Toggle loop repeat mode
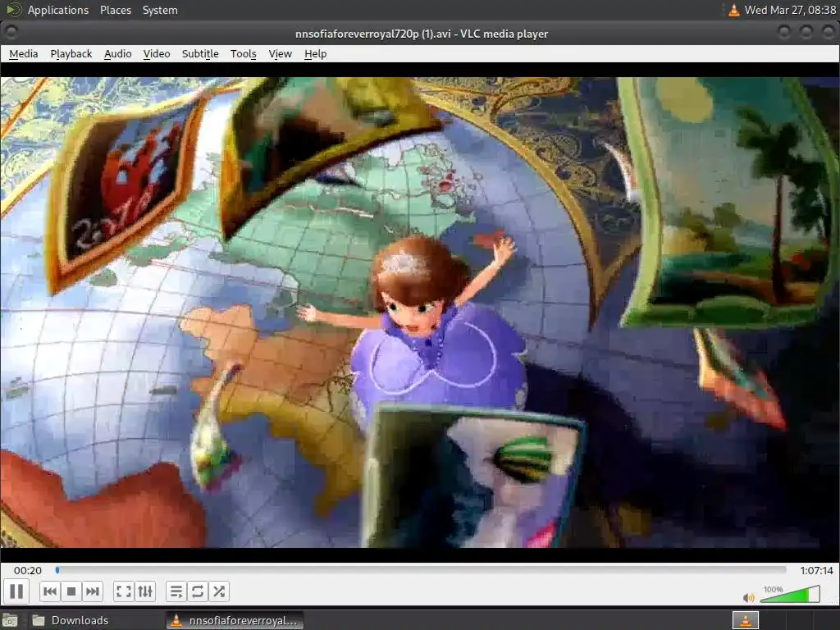Screen dimensions: 840x630 tap(197, 591)
